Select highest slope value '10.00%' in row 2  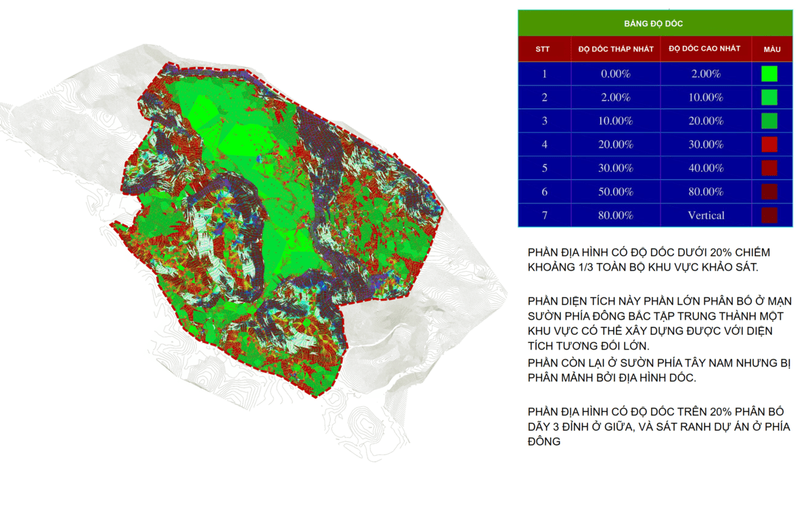[706, 97]
